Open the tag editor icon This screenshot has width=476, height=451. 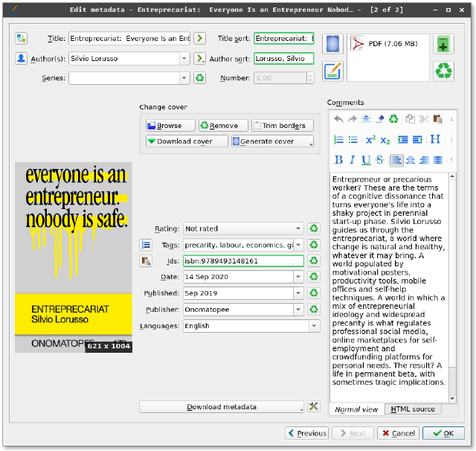[146, 245]
